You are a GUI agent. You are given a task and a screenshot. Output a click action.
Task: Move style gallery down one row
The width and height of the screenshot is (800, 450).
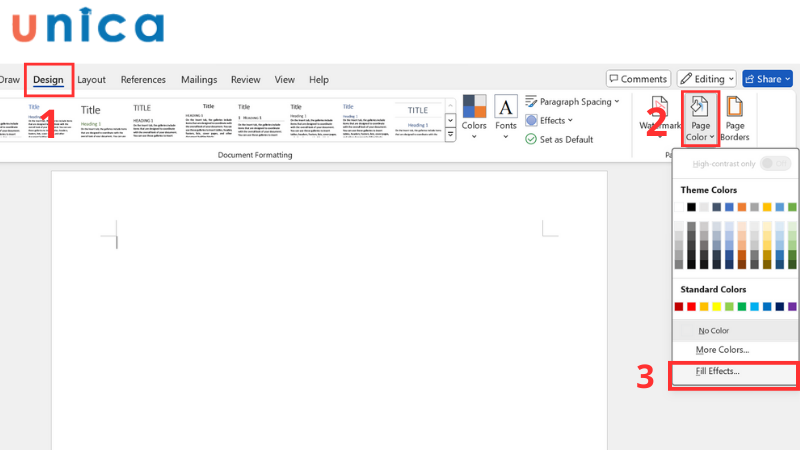pos(450,120)
